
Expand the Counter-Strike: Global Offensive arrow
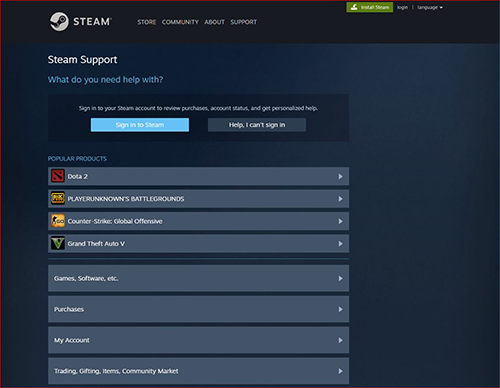pyautogui.click(x=340, y=221)
